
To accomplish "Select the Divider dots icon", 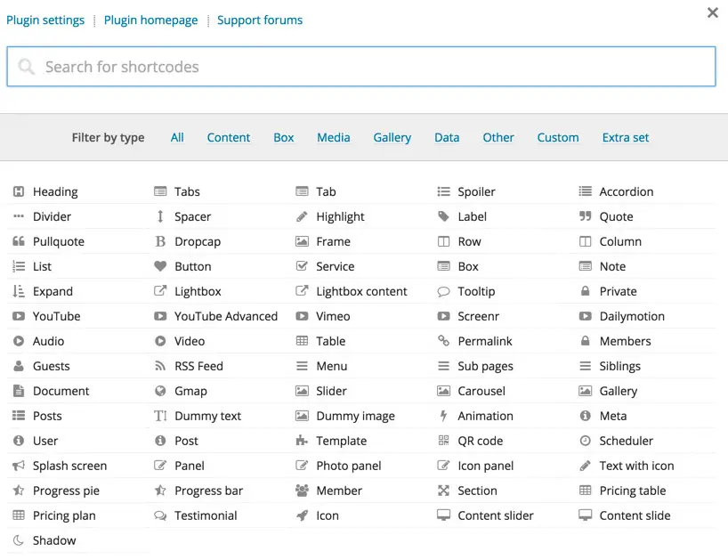I will [19, 216].
